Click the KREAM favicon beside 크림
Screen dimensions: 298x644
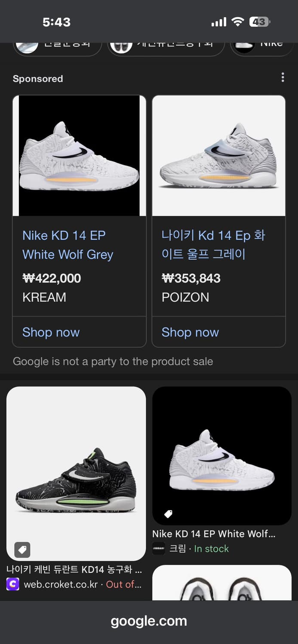tap(159, 549)
